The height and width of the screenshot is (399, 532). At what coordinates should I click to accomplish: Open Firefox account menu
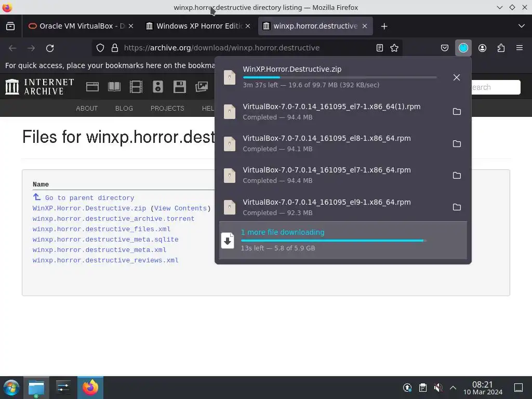click(x=482, y=48)
